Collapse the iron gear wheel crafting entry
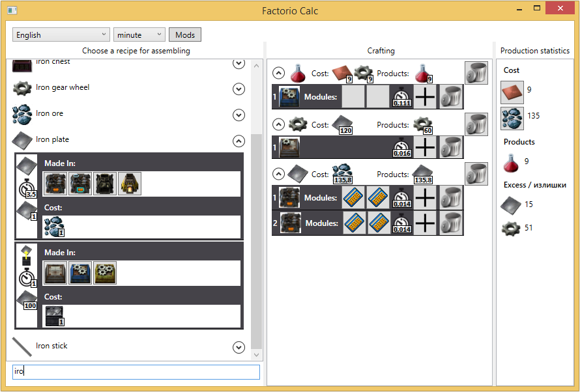This screenshot has width=580, height=392. pos(278,124)
